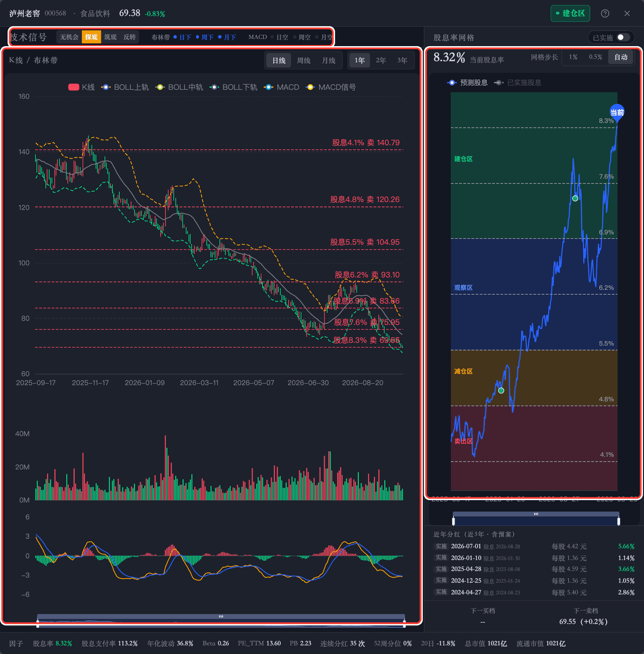Screen dimensions: 644x654
Task: Set chart range to 1年
Action: tap(360, 60)
